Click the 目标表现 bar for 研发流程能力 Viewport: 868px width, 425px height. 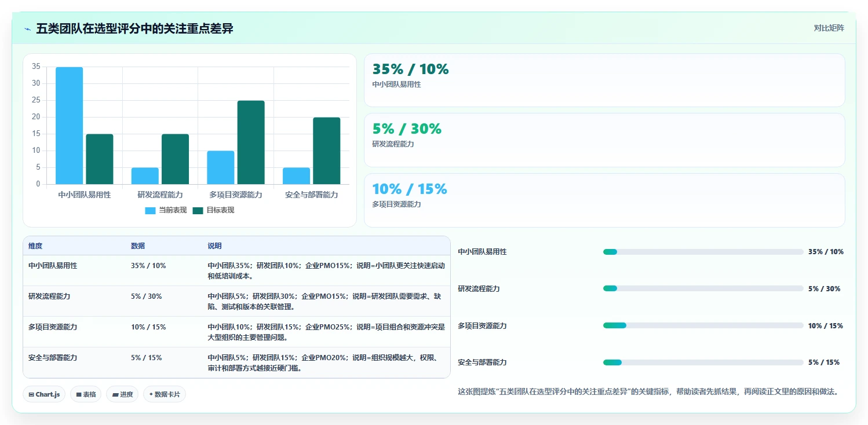175,159
